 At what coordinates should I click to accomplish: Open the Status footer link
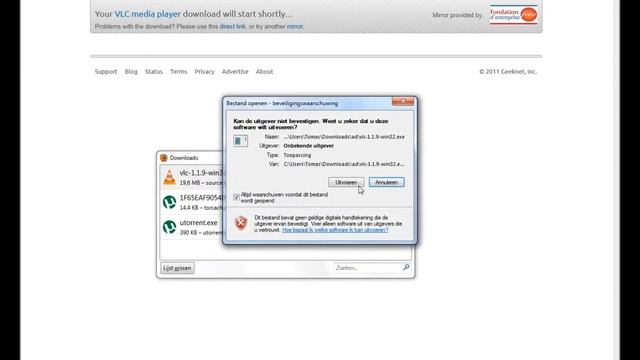[x=154, y=71]
